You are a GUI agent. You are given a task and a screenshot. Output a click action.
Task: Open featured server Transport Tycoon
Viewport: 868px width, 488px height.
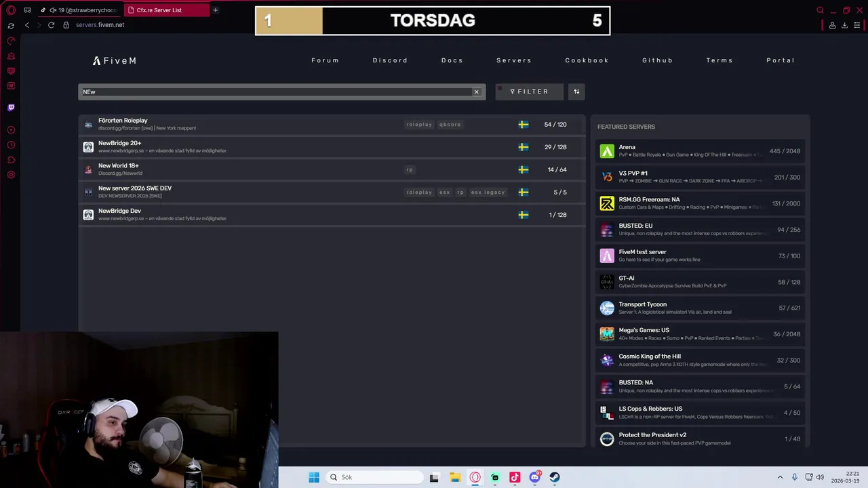coord(700,308)
